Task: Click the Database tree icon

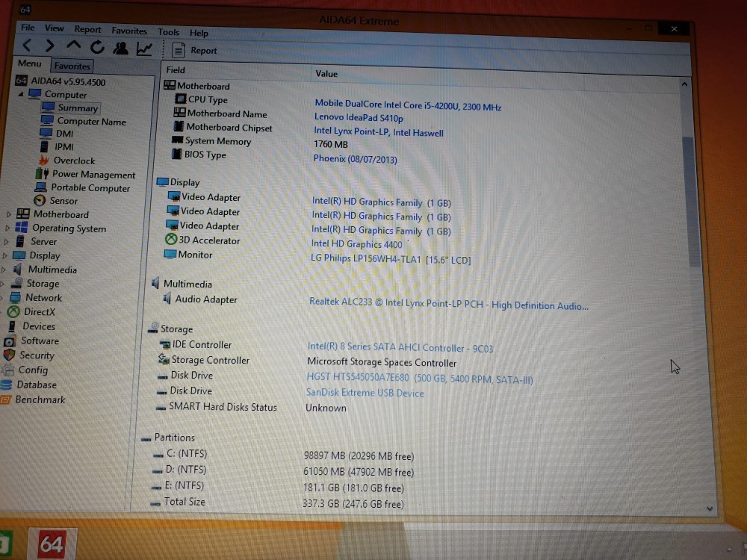Action: point(6,385)
